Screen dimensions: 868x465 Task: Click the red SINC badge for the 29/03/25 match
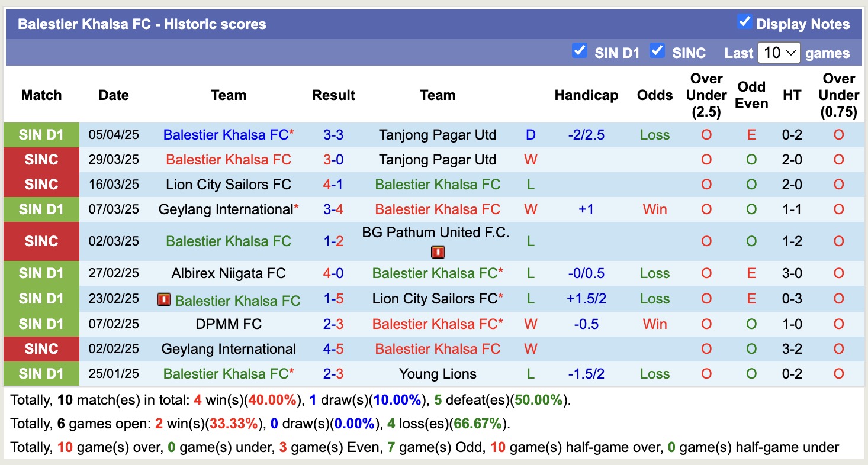click(x=41, y=159)
